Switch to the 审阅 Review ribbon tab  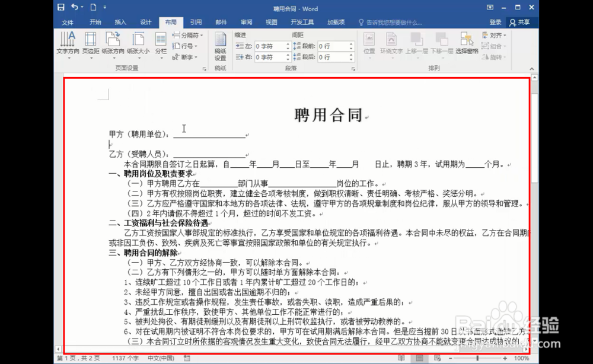pyautogui.click(x=246, y=21)
